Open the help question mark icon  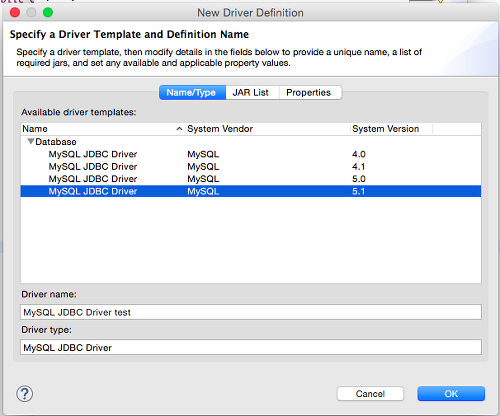click(x=25, y=394)
